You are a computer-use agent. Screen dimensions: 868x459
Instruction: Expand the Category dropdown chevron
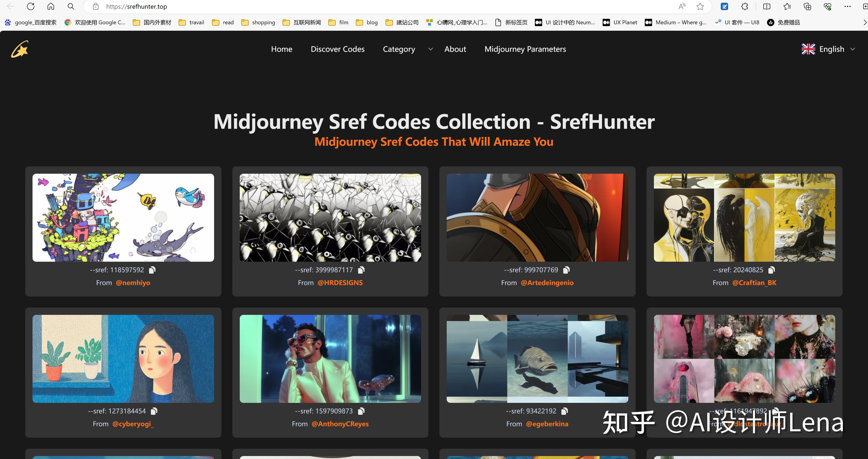[x=430, y=49]
